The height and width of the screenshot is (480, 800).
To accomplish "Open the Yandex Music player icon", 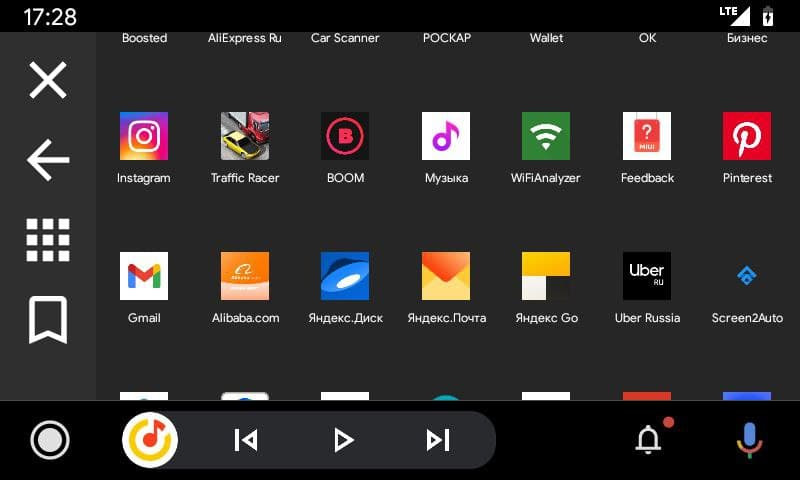I will point(150,440).
